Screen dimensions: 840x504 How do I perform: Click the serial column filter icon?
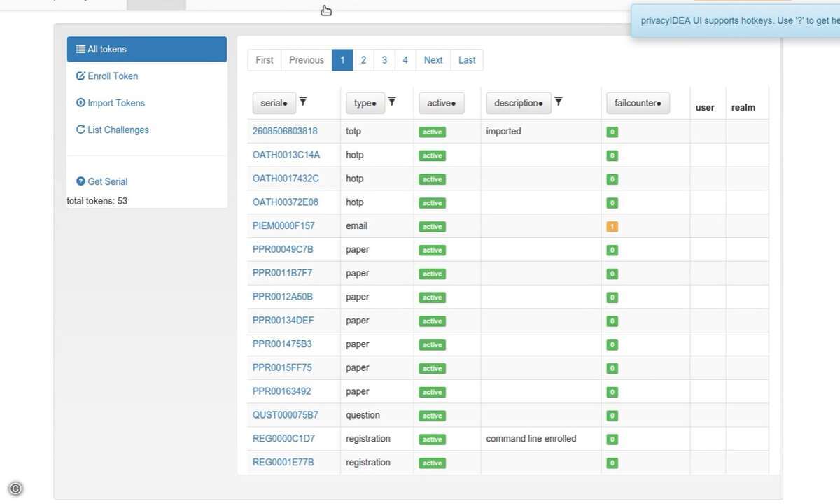(x=303, y=101)
